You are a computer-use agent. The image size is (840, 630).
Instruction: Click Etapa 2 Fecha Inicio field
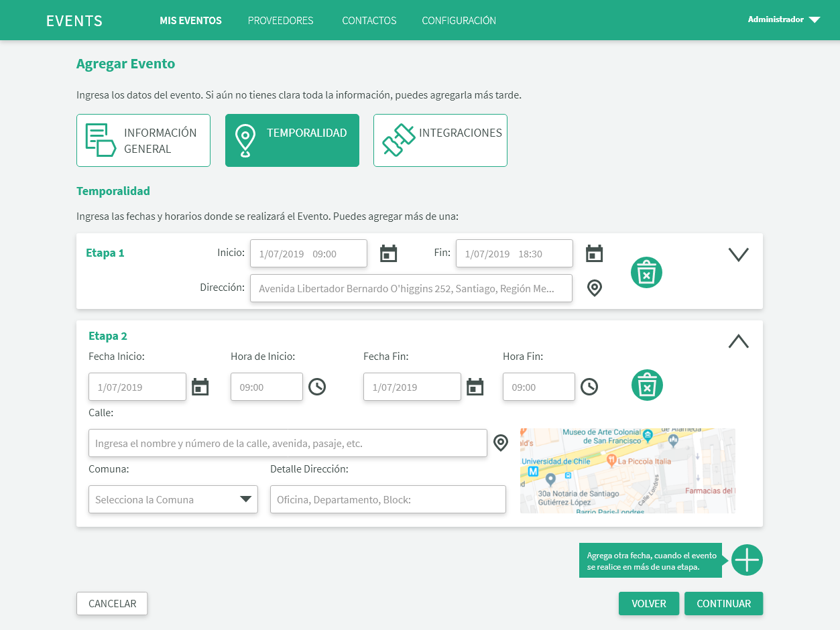[x=137, y=387]
